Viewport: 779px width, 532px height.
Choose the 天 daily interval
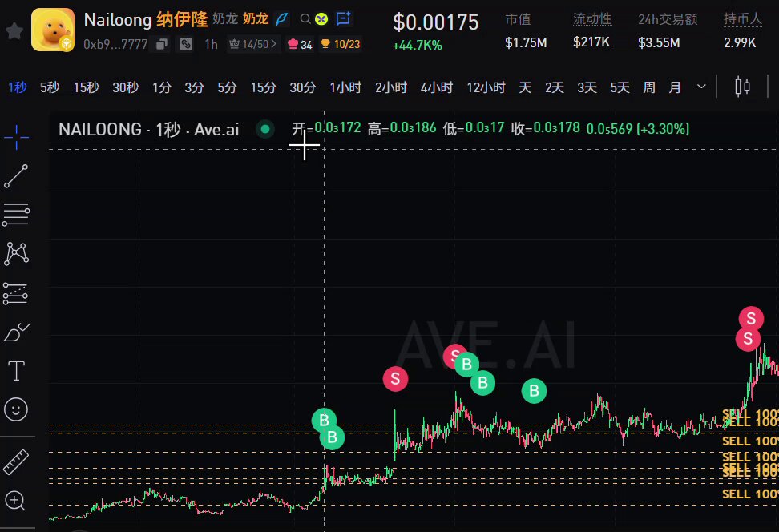[x=525, y=87]
